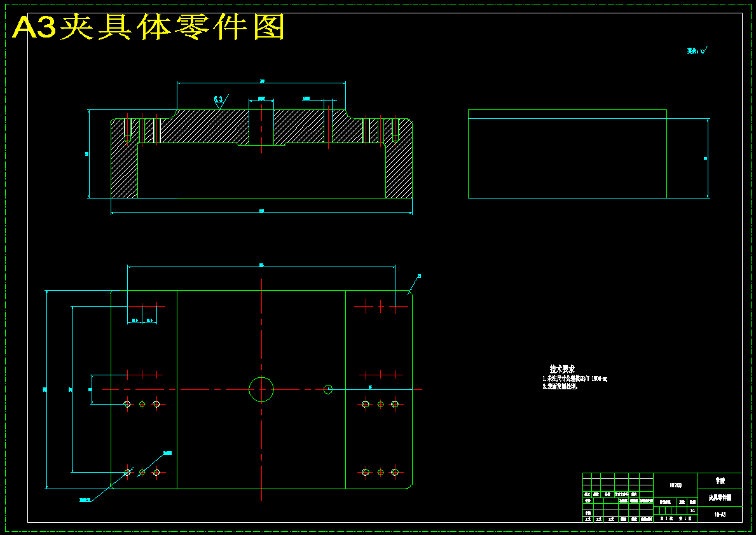Click the yellow title A3夹具体零件图
This screenshot has width=756, height=535.
tap(149, 27)
